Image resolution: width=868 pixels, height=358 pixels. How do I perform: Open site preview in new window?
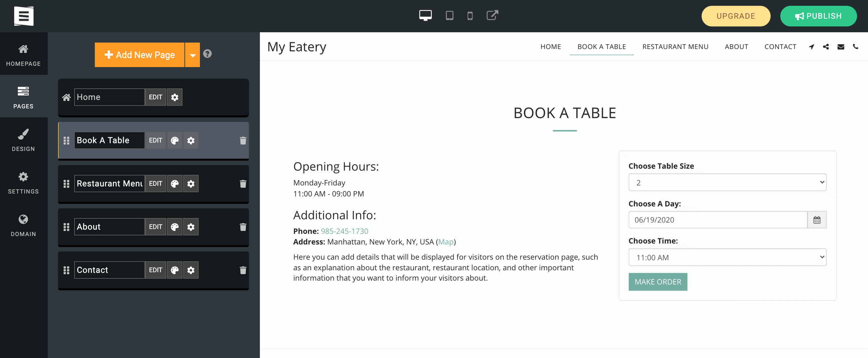tap(492, 15)
